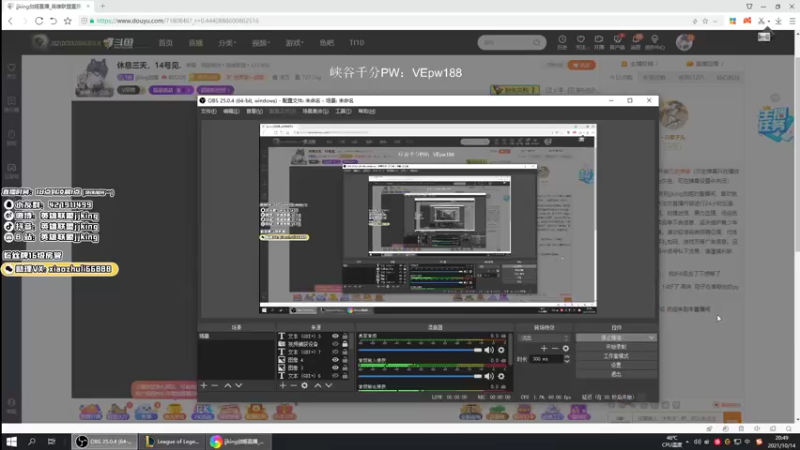This screenshot has height=450, width=800.
Task: Move the selected source down
Action: point(329,386)
